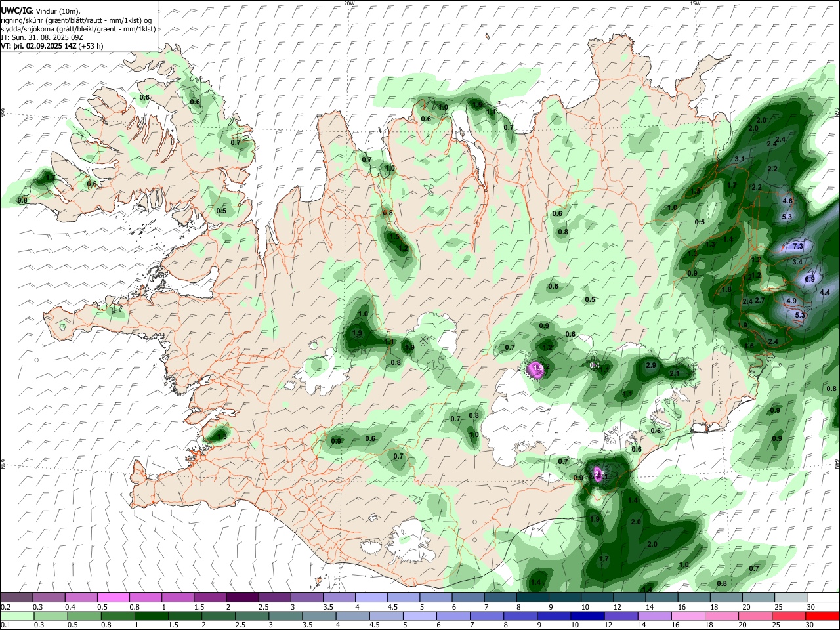Select valid time 'VT: þri. 02.09.2025 14Z'

(x=38, y=46)
